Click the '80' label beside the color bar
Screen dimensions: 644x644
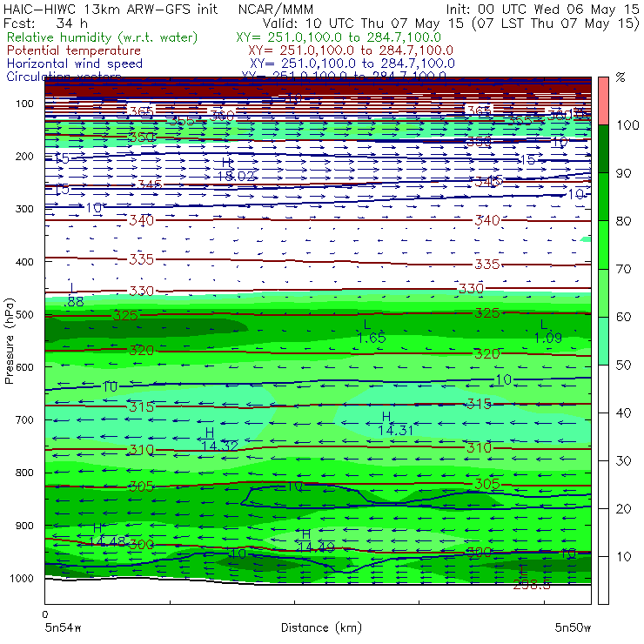[623, 221]
